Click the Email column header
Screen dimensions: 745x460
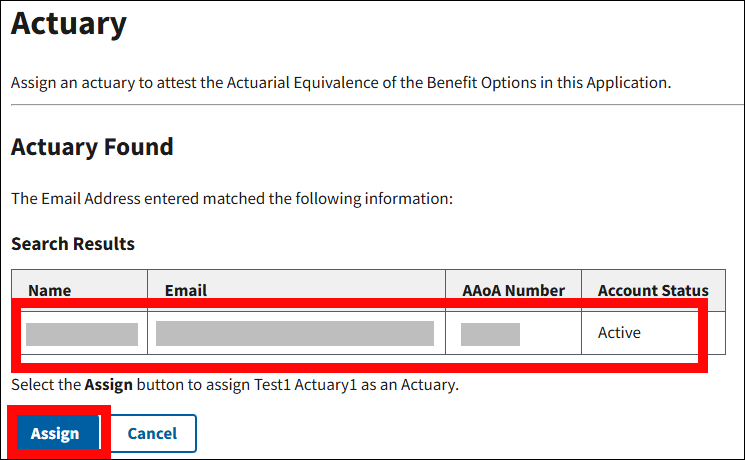point(186,290)
